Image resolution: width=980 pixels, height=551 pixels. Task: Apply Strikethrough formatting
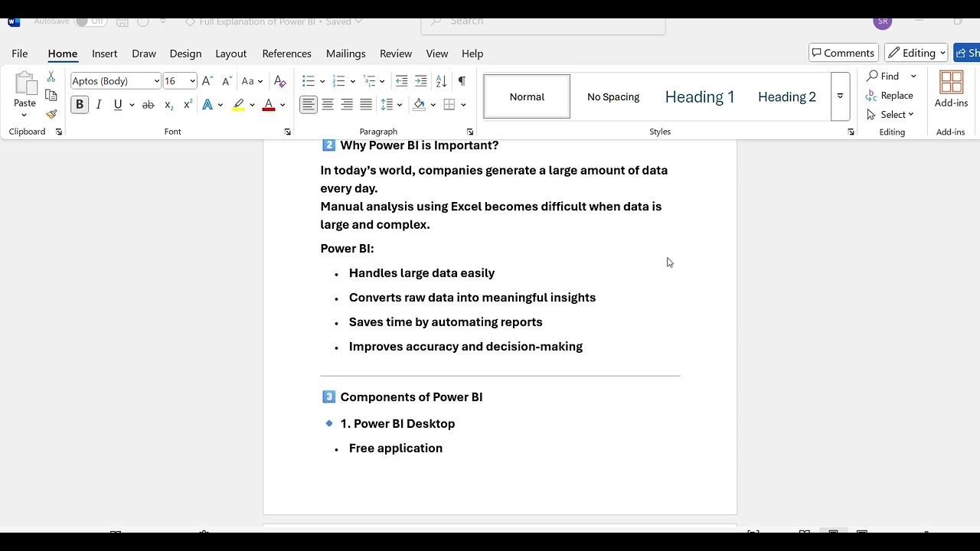point(149,105)
